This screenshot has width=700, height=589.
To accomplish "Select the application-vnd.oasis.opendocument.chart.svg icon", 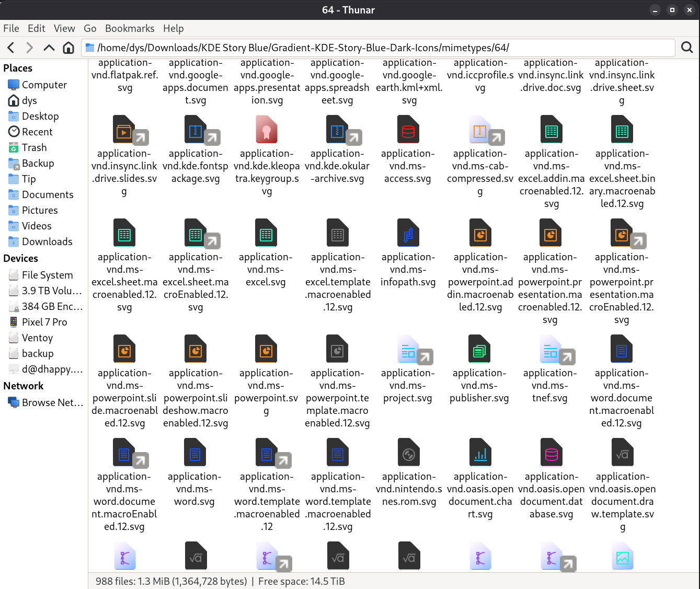I will pos(479,452).
